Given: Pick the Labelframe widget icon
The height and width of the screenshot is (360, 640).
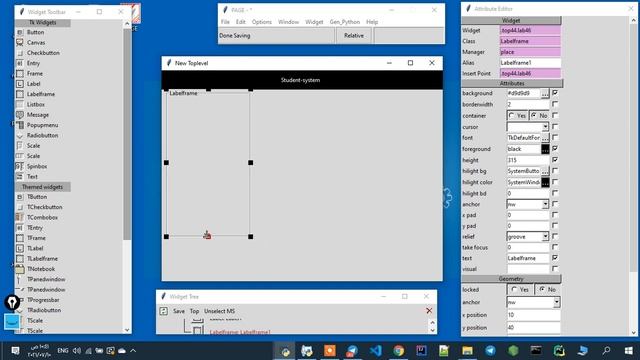Looking at the screenshot, I should (20, 94).
